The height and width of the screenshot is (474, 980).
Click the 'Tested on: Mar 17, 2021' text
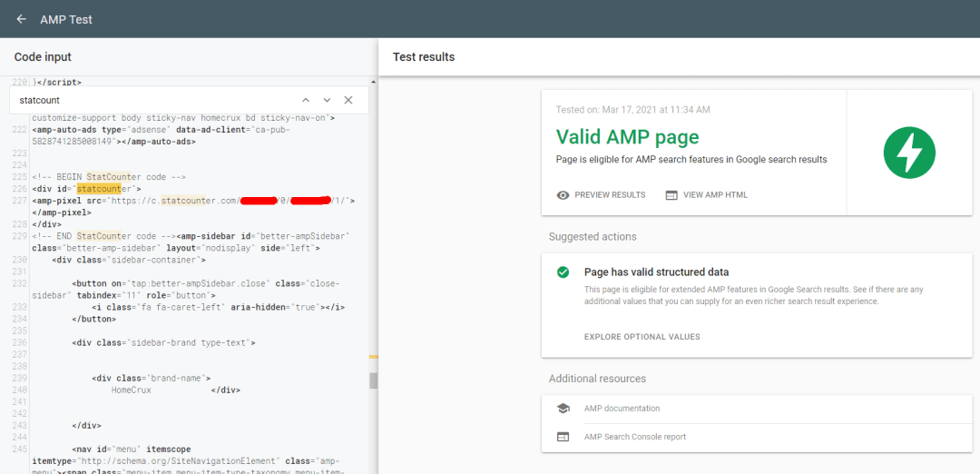click(632, 110)
